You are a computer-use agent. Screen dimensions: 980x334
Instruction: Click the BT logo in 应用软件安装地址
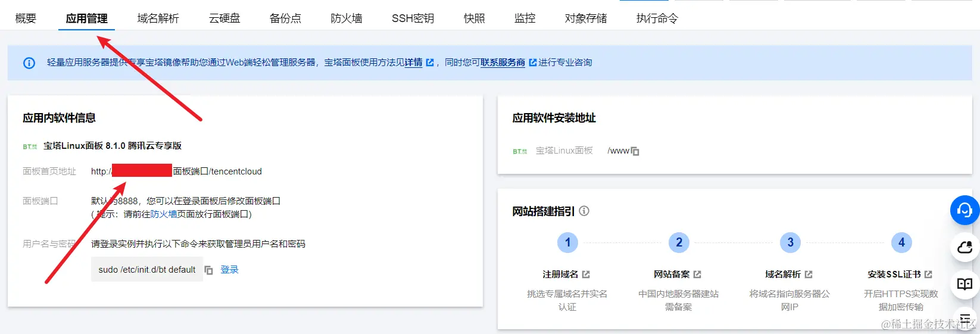click(520, 151)
